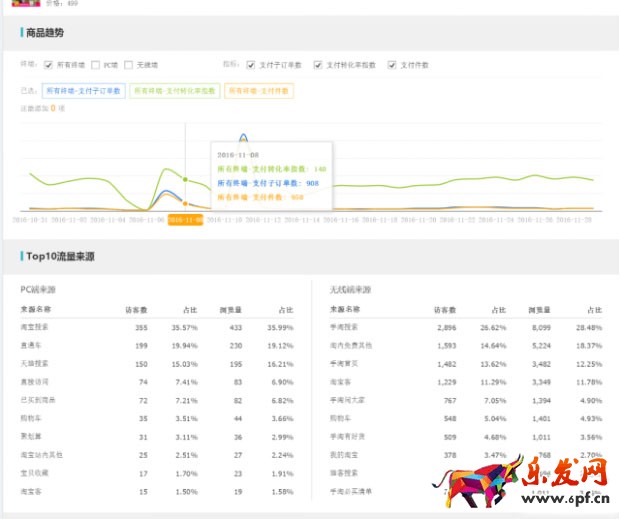Remove the blue 所有终端-支付子订单数 tag
The image size is (620, 519).
click(x=84, y=91)
